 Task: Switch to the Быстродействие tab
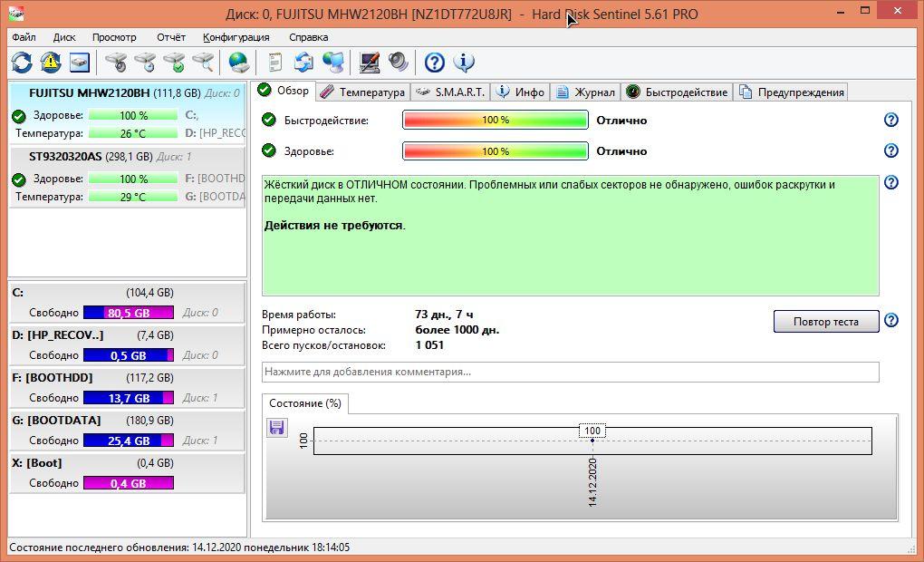click(x=677, y=92)
